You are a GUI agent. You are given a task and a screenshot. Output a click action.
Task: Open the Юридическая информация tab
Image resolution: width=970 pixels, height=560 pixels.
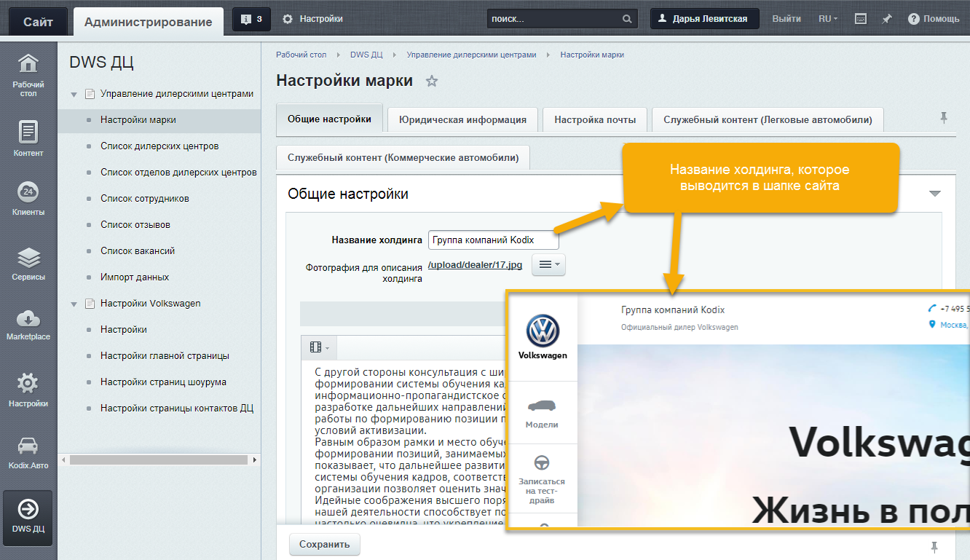click(462, 119)
